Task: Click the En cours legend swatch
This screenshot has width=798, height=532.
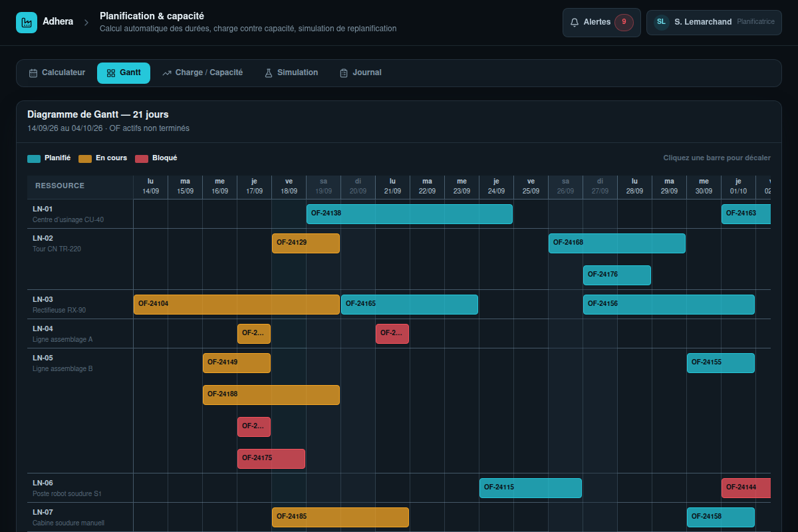Action: pos(85,158)
